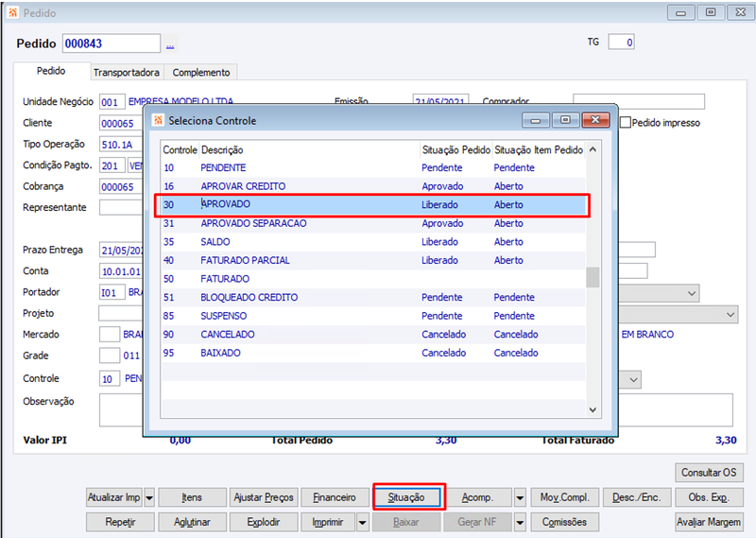Image resolution: width=756 pixels, height=538 pixels.
Task: Click the TG input field
Action: (x=621, y=43)
